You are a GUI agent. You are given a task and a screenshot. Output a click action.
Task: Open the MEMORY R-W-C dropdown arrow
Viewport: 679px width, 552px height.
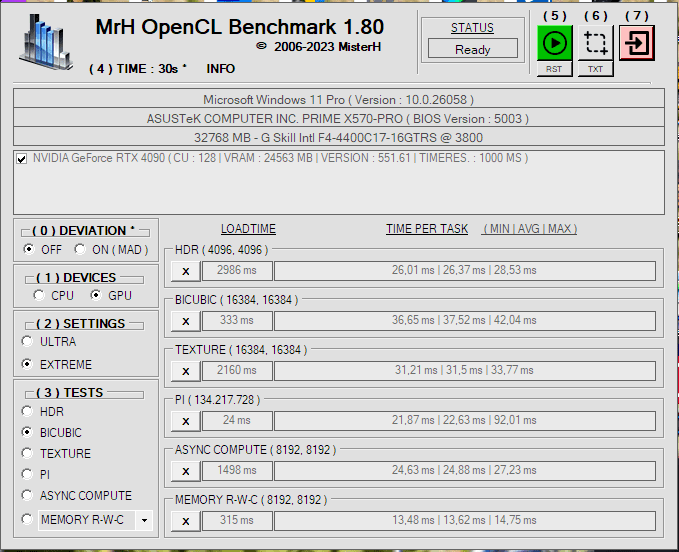(144, 520)
